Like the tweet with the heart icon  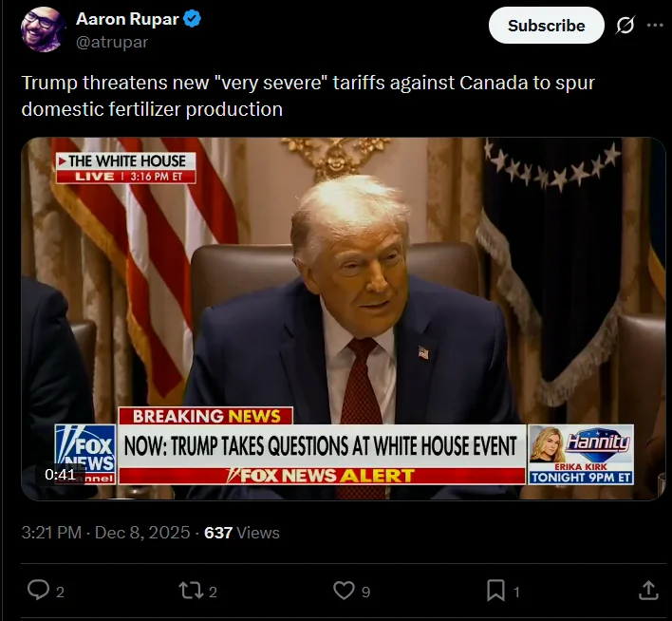click(344, 591)
